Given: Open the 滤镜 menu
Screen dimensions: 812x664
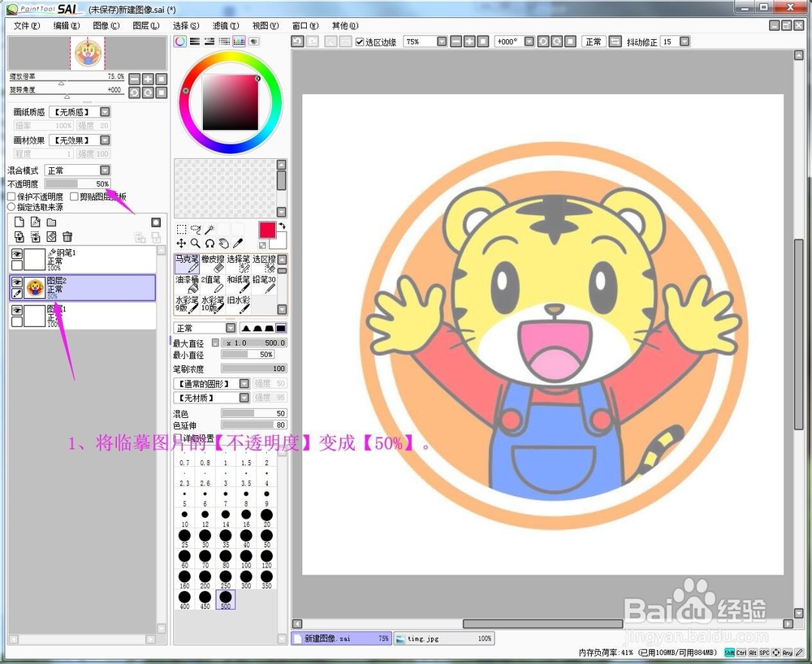Looking at the screenshot, I should (226, 25).
